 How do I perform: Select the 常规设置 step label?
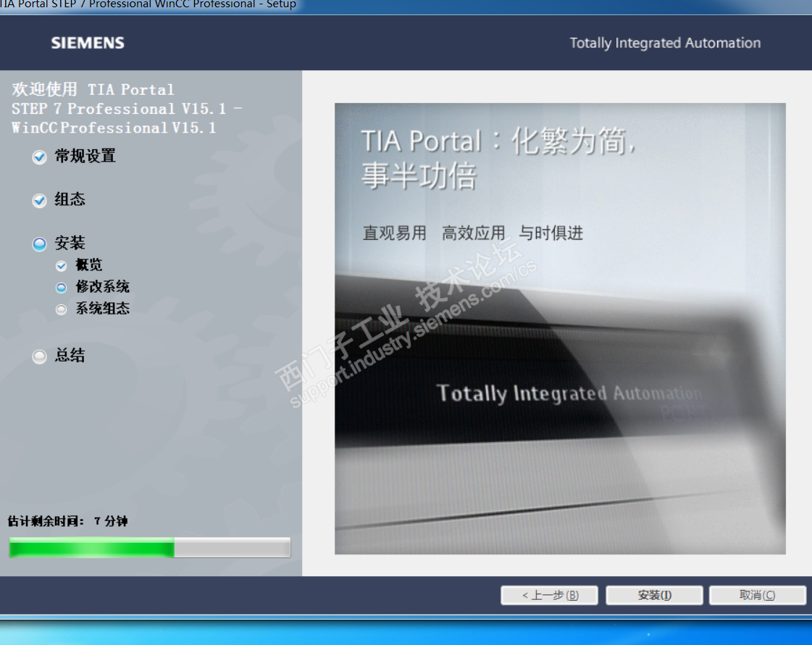[x=85, y=156]
